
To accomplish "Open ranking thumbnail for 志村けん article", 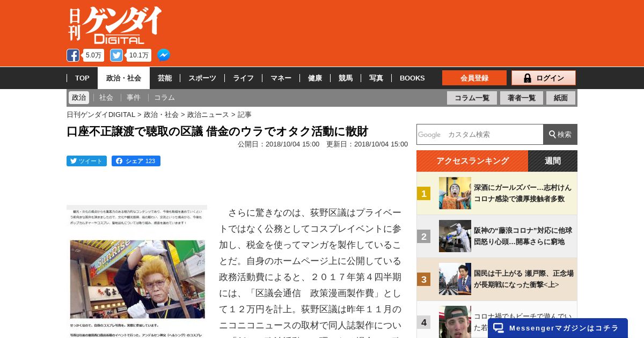I will [455, 193].
